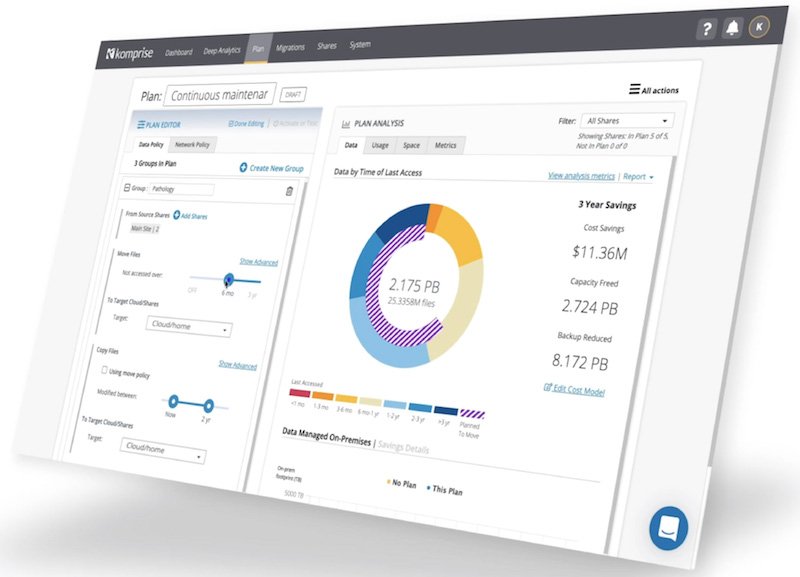
Task: Switch to the Network Policy tab
Action: coord(192,144)
